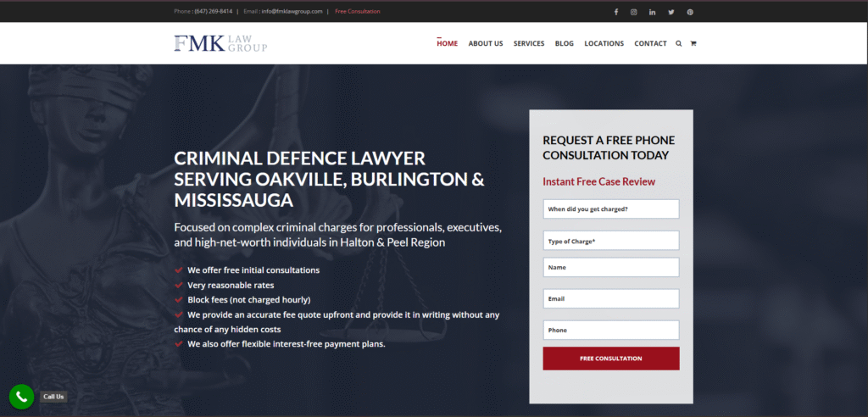The image size is (868, 417).
Task: Navigate to the Blog page
Action: 565,43
